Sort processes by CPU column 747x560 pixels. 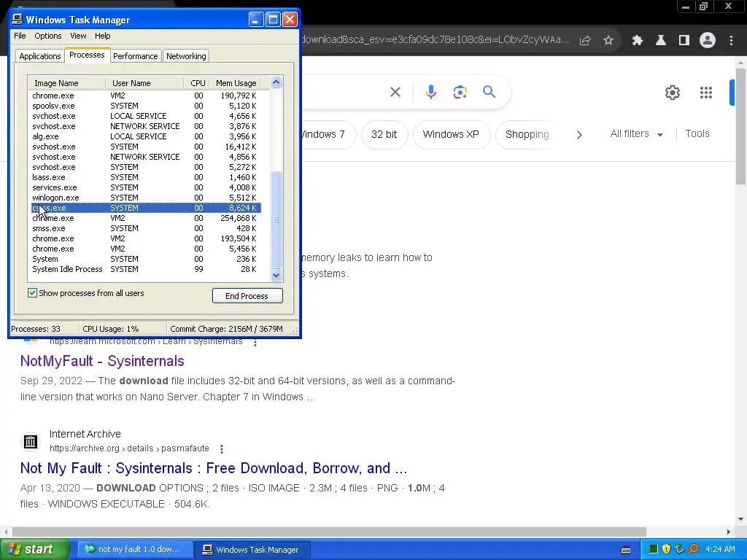coord(197,83)
